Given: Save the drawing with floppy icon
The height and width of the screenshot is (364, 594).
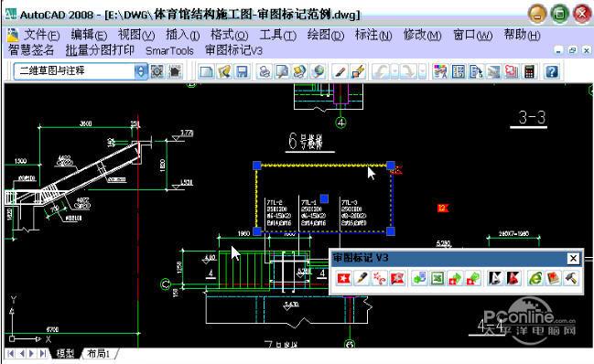Looking at the screenshot, I should pyautogui.click(x=242, y=71).
